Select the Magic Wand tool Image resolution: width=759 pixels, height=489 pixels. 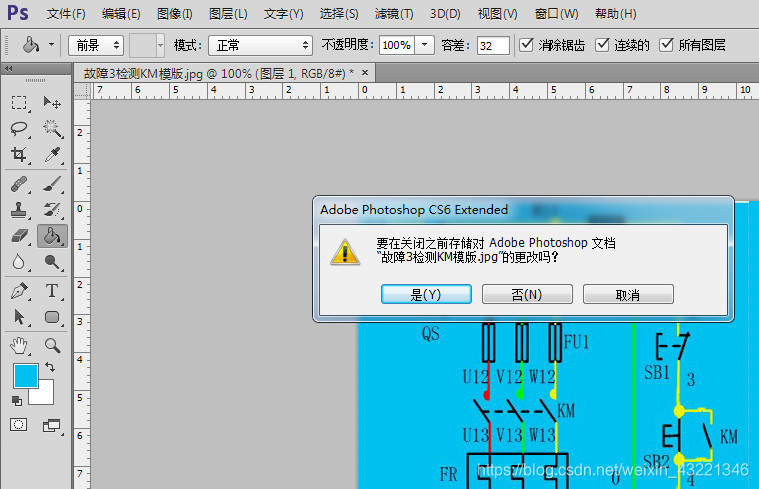pos(52,129)
